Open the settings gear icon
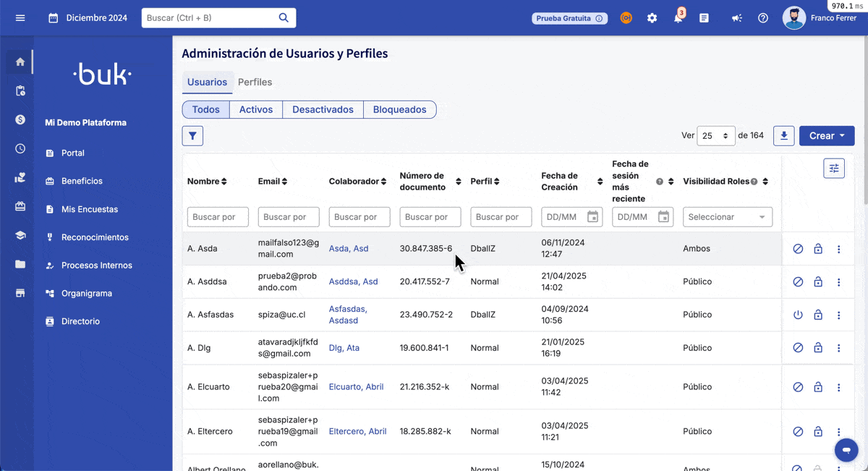 pos(652,18)
